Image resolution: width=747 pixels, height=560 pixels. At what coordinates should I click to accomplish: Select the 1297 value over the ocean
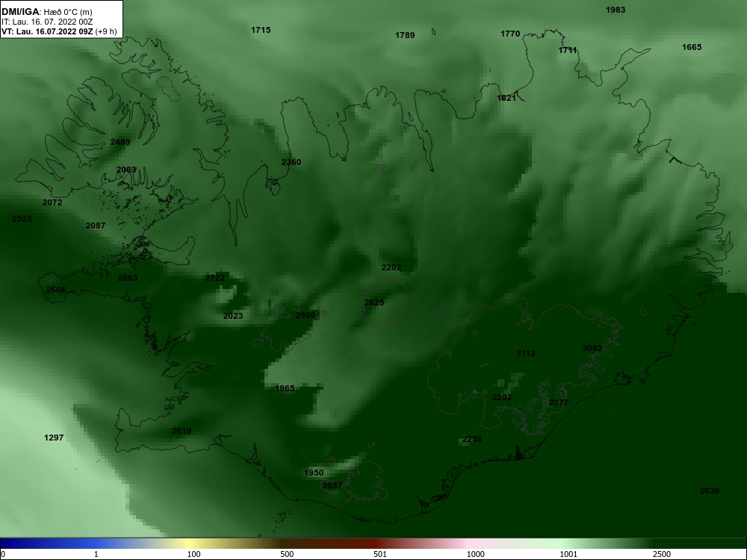54,438
